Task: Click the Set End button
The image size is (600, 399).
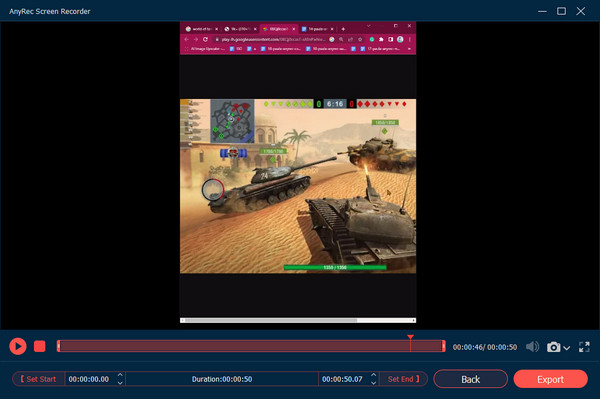Action: [x=403, y=379]
